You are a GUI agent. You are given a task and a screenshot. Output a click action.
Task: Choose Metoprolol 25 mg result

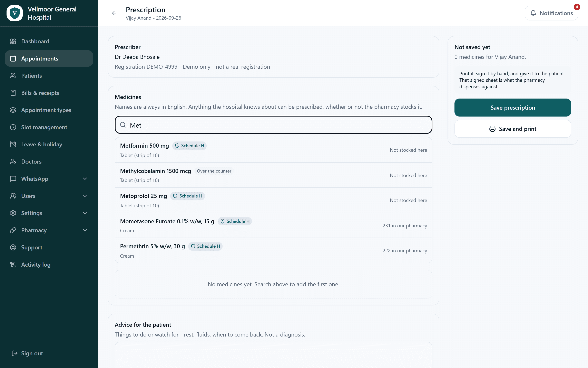point(273,200)
